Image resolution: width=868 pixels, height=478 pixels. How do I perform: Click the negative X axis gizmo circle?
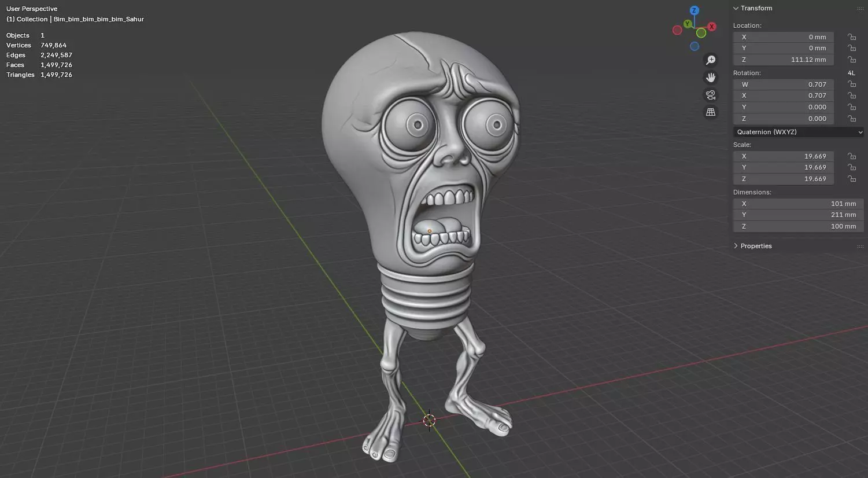click(677, 30)
